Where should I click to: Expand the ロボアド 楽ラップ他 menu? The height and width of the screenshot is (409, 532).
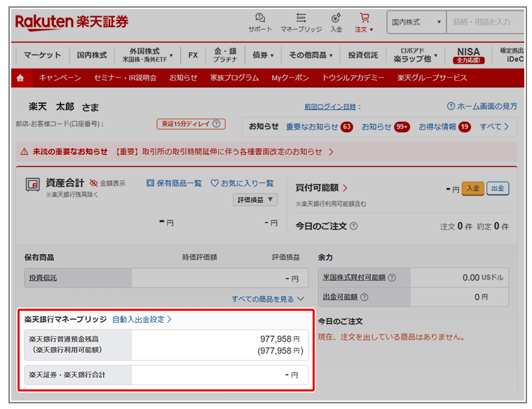(415, 55)
